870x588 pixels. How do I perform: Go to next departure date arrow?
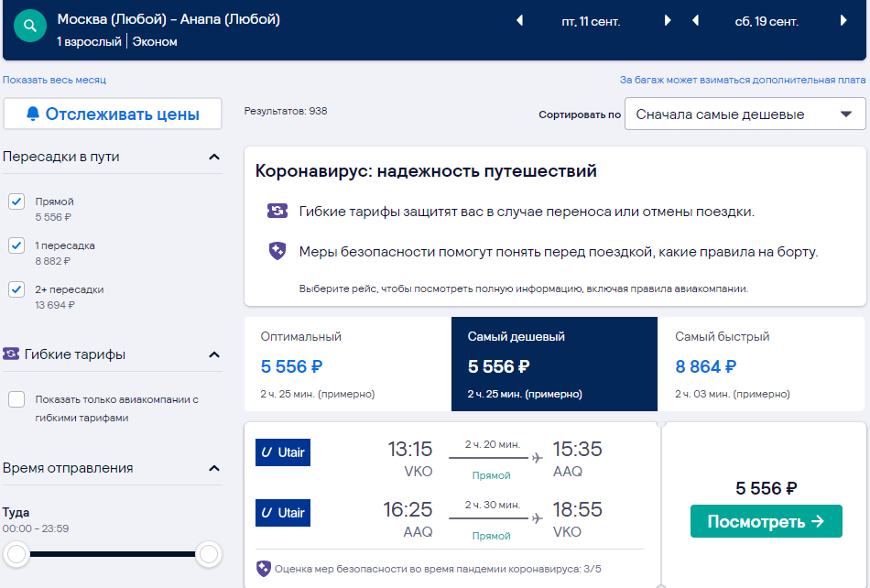click(668, 20)
